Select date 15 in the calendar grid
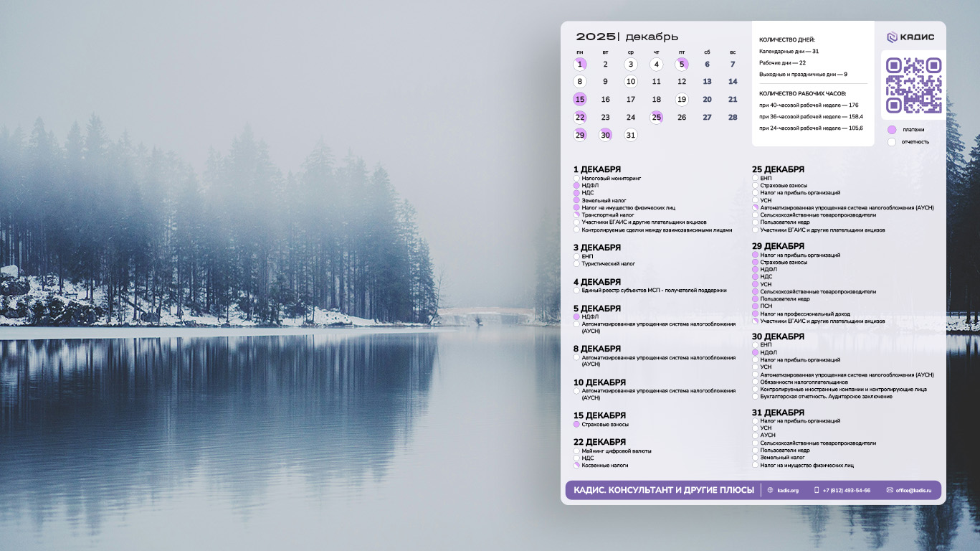The height and width of the screenshot is (551, 980). pos(580,100)
